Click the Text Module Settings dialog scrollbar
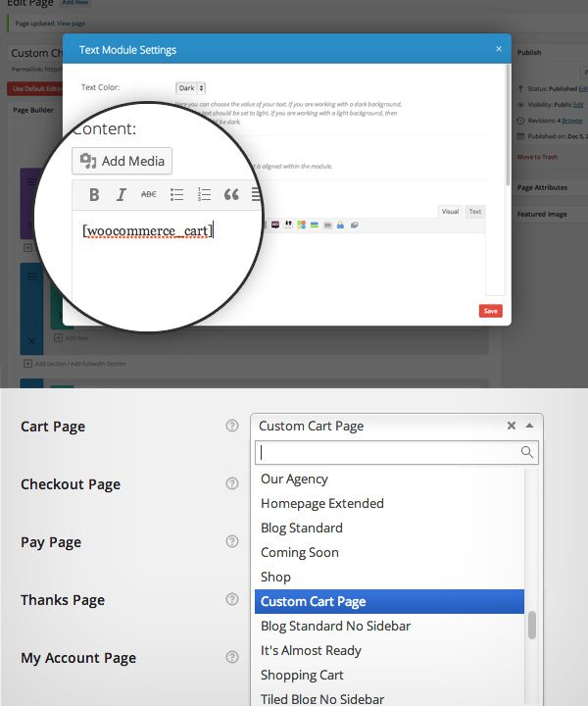Image resolution: width=588 pixels, height=706 pixels. pos(508,124)
